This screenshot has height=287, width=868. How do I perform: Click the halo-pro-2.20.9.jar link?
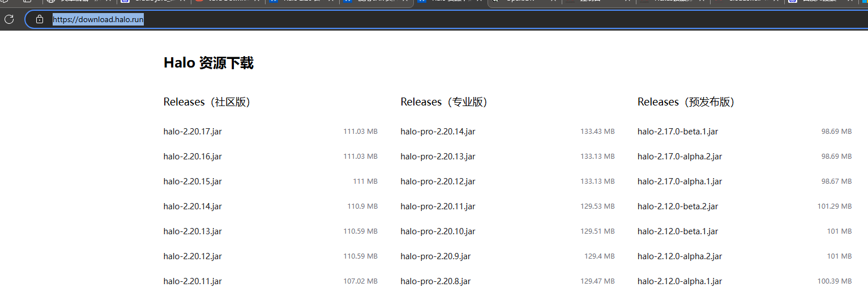(x=435, y=256)
